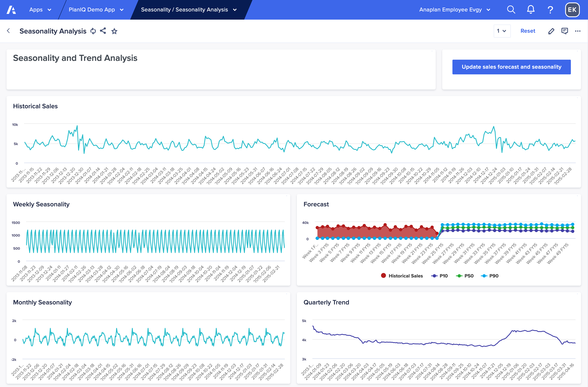The image size is (588, 387).
Task: Open the page number 1 dropdown
Action: pyautogui.click(x=502, y=31)
